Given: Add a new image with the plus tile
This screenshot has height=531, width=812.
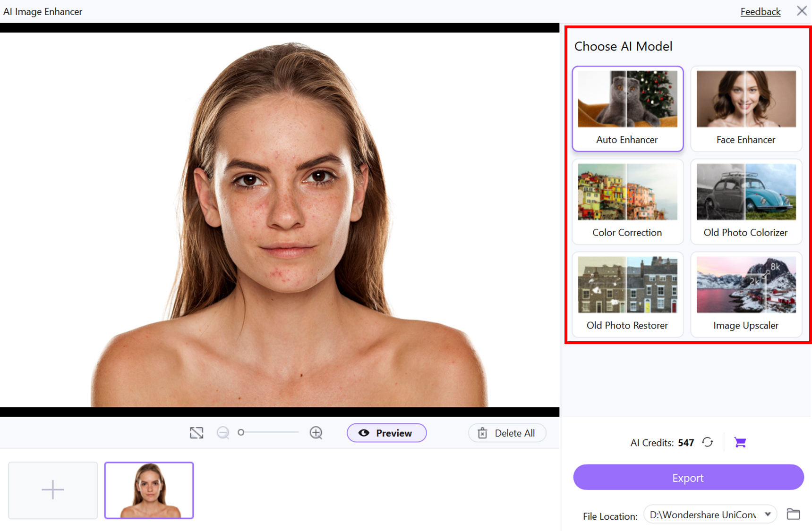Looking at the screenshot, I should (53, 490).
